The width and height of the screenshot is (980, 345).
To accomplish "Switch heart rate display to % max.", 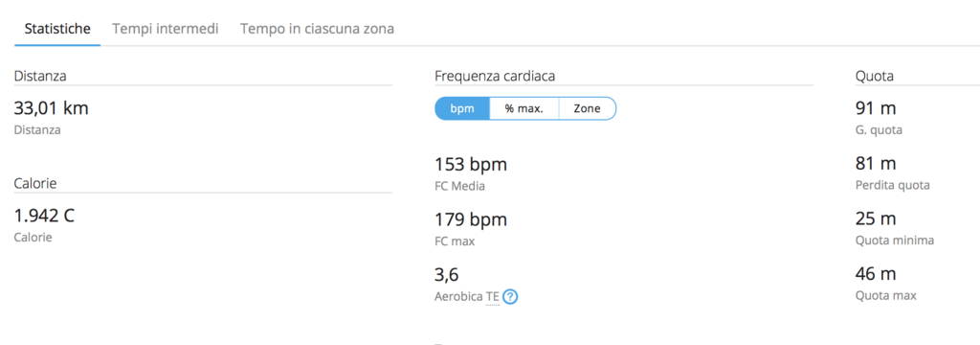I will click(523, 108).
